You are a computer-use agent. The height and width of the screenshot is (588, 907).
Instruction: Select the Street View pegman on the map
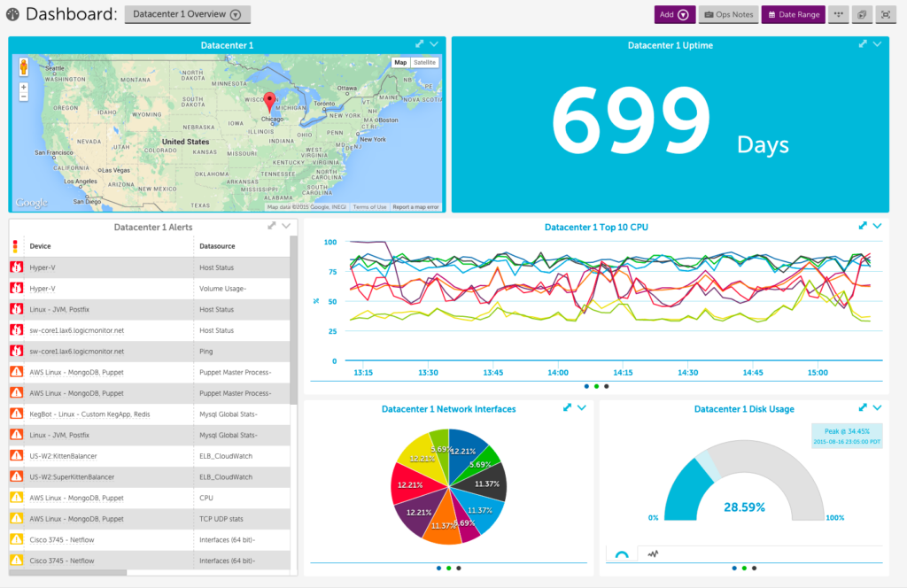[23, 66]
